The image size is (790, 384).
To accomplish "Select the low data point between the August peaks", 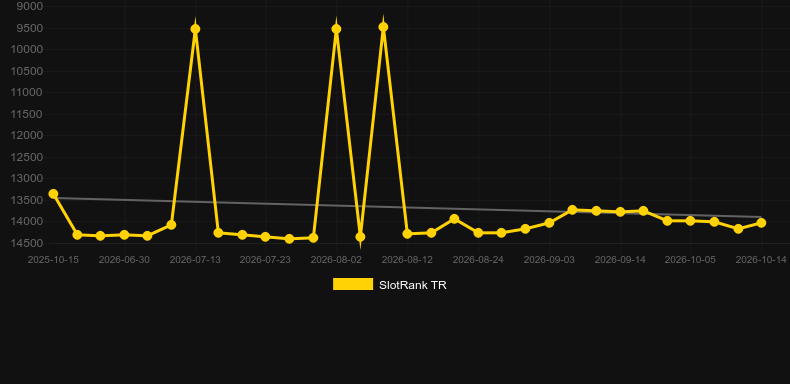I will point(360,237).
